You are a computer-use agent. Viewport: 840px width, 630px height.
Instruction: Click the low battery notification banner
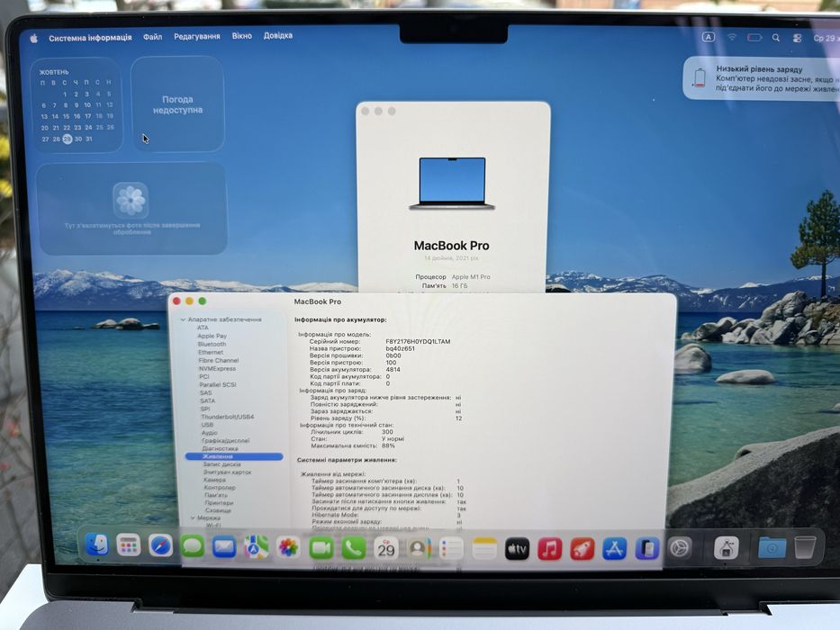click(x=762, y=79)
